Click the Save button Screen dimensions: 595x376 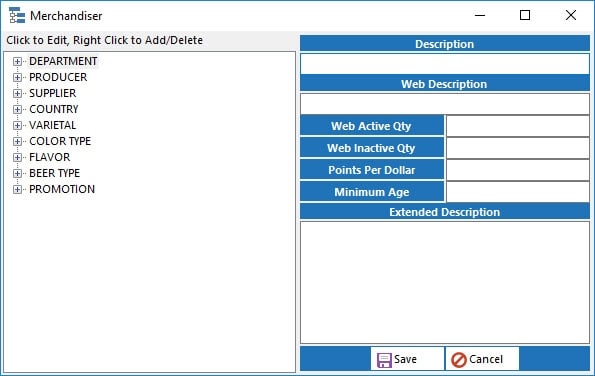tap(407, 359)
